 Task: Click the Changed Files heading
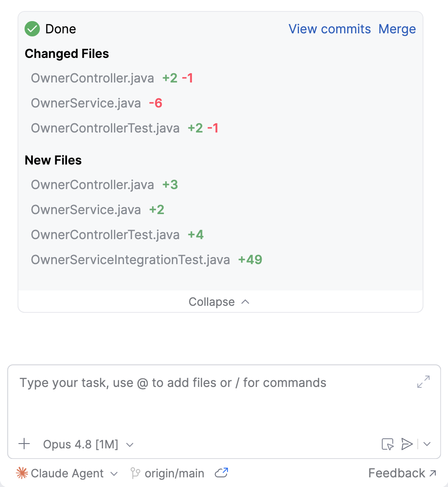pyautogui.click(x=67, y=54)
